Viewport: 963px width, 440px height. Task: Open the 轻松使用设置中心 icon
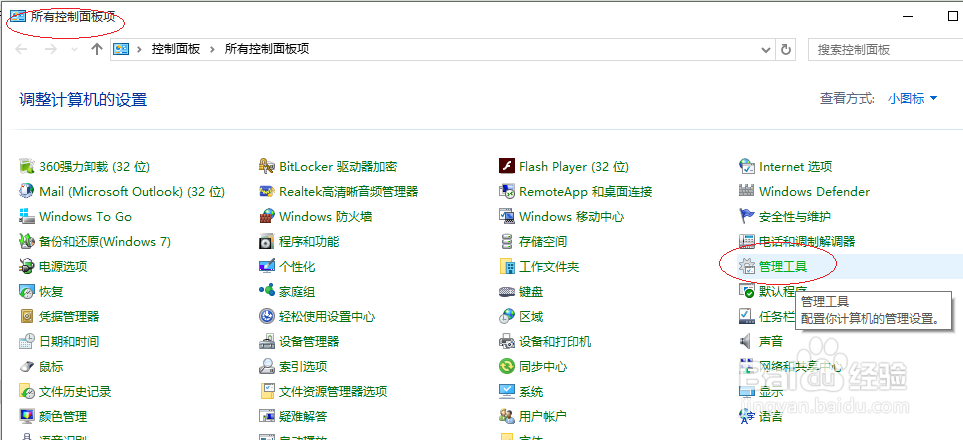click(266, 316)
